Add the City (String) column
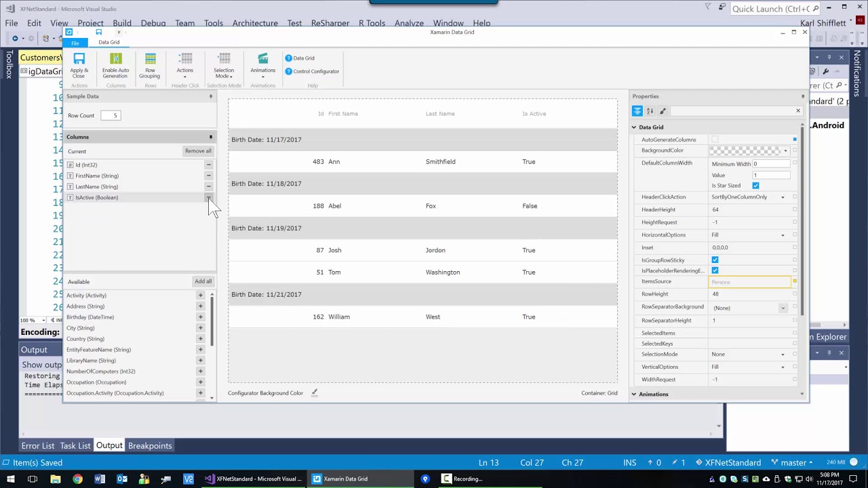 pyautogui.click(x=200, y=328)
